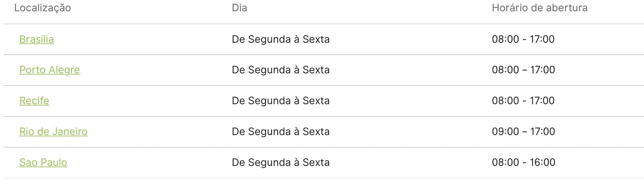Select Porto Alegre's 08:00 – 17:00 hours
This screenshot has width=644, height=182.
click(523, 70)
